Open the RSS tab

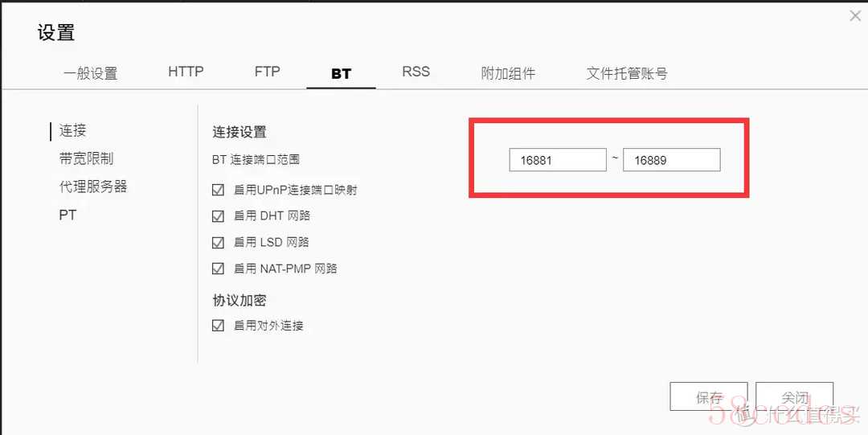pyautogui.click(x=416, y=72)
